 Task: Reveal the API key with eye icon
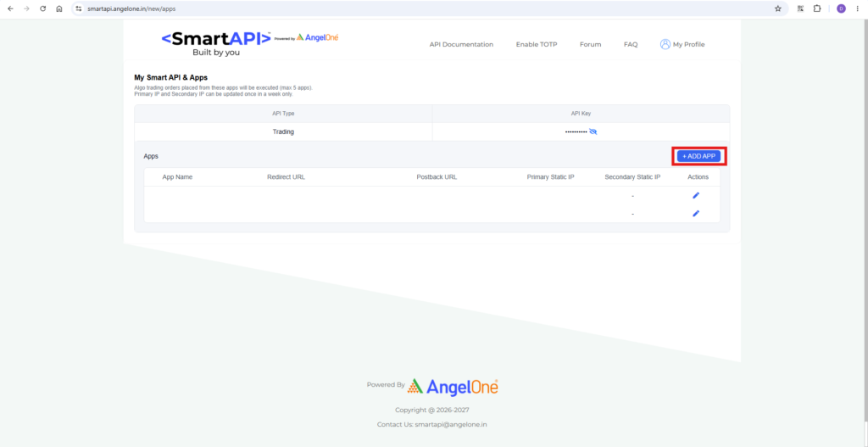(x=593, y=131)
